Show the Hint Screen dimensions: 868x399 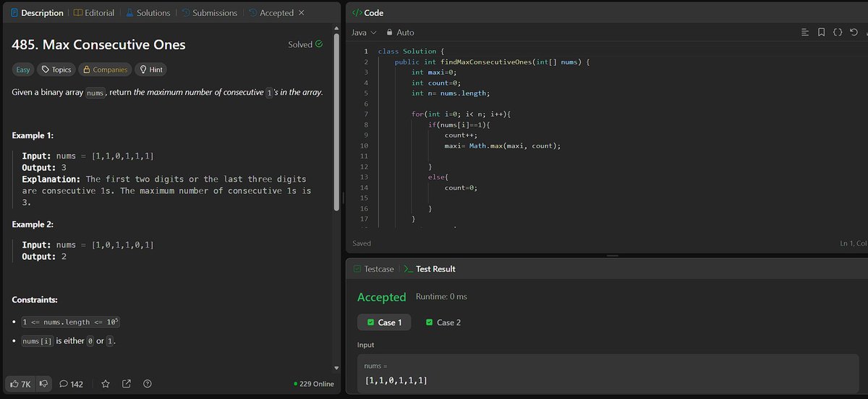[x=151, y=70]
